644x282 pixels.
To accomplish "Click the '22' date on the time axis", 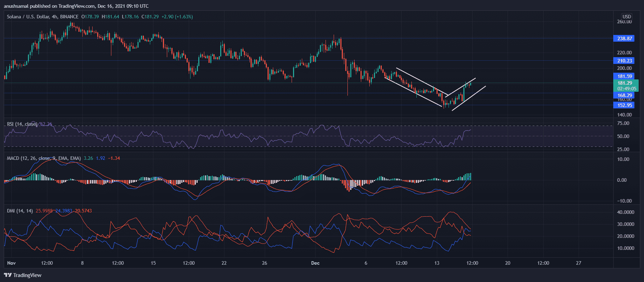I will pyautogui.click(x=224, y=263).
